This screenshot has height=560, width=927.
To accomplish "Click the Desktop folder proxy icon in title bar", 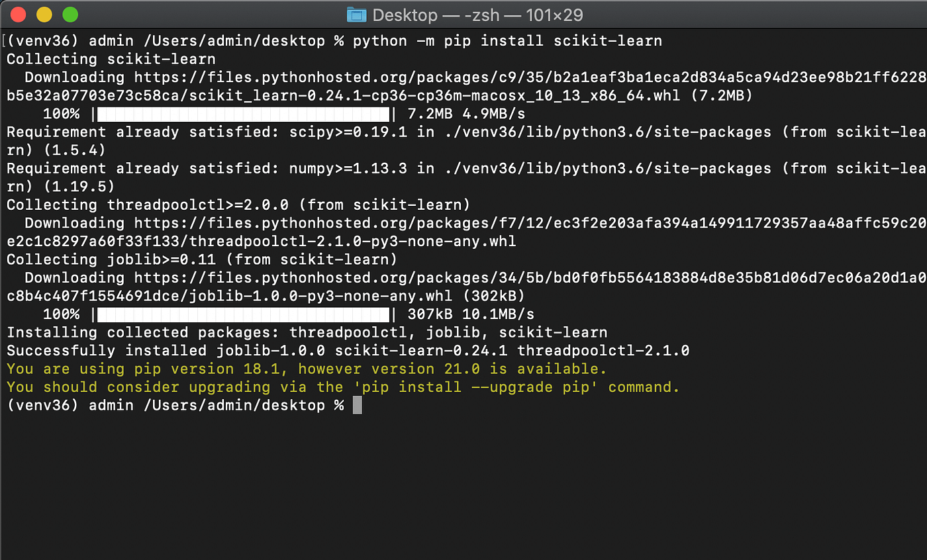I will point(358,15).
